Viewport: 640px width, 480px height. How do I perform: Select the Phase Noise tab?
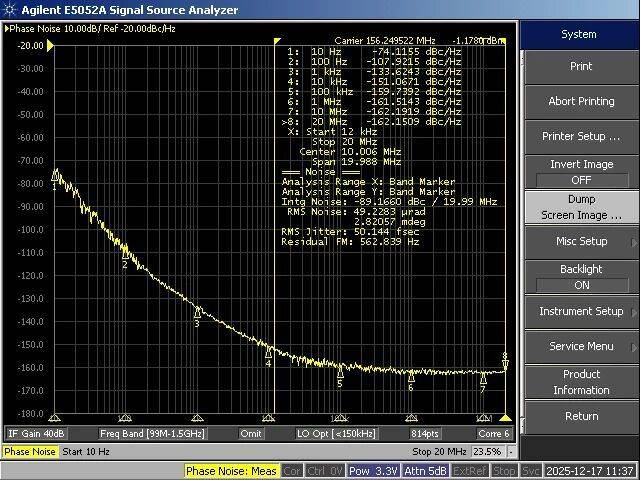tap(30, 452)
